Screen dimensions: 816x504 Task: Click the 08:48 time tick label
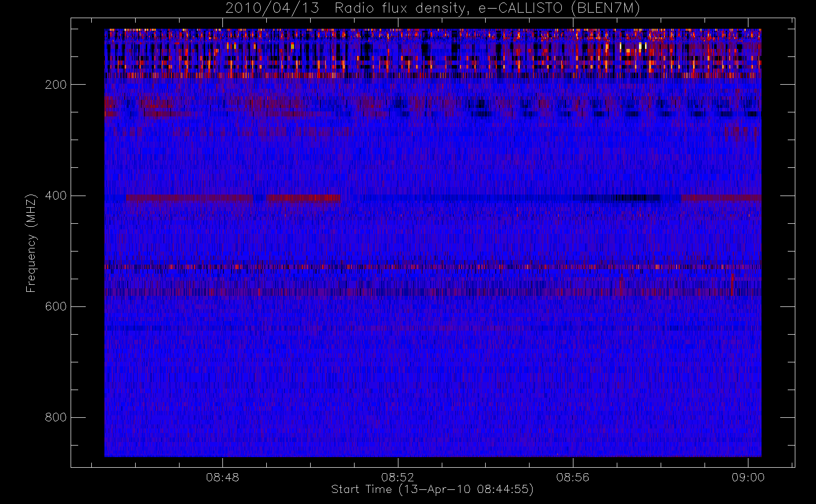tap(222, 477)
